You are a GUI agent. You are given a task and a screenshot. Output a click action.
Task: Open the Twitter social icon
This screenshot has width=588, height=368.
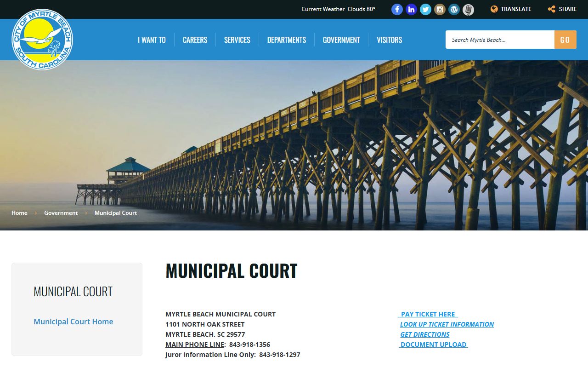pyautogui.click(x=425, y=9)
